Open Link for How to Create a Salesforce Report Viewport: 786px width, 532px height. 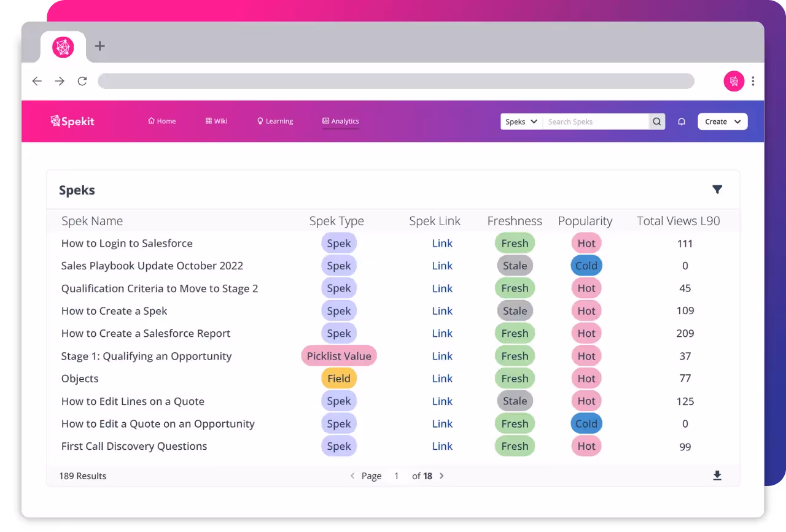point(442,333)
